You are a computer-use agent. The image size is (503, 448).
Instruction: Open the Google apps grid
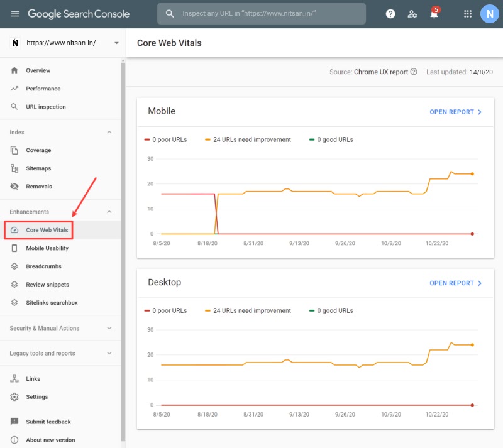468,14
